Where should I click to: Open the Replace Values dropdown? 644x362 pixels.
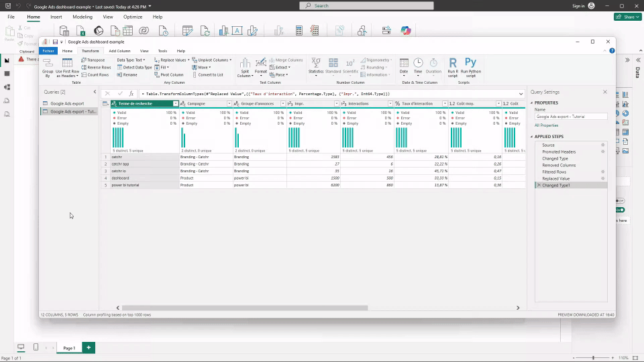[x=172, y=60]
